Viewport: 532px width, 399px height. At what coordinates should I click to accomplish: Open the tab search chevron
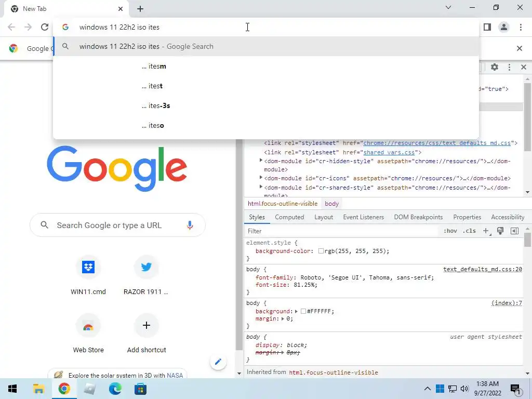pyautogui.click(x=448, y=7)
